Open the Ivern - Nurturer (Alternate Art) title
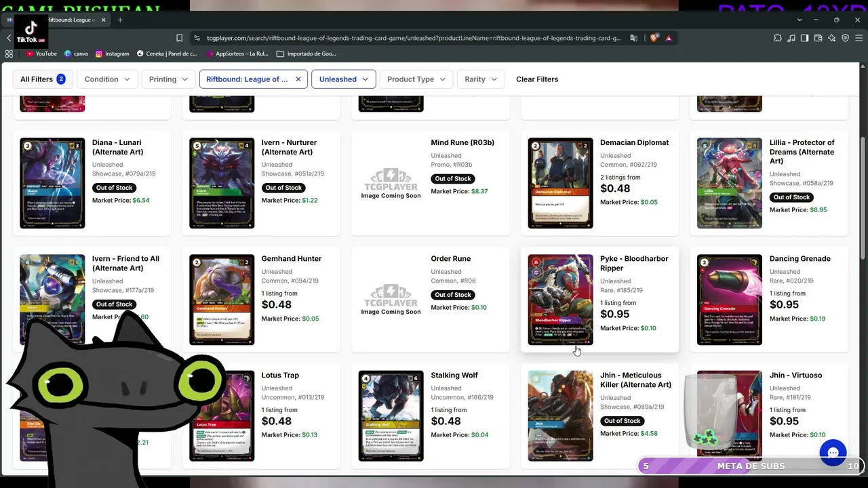Screen dimensions: 868x488 coord(290,147)
